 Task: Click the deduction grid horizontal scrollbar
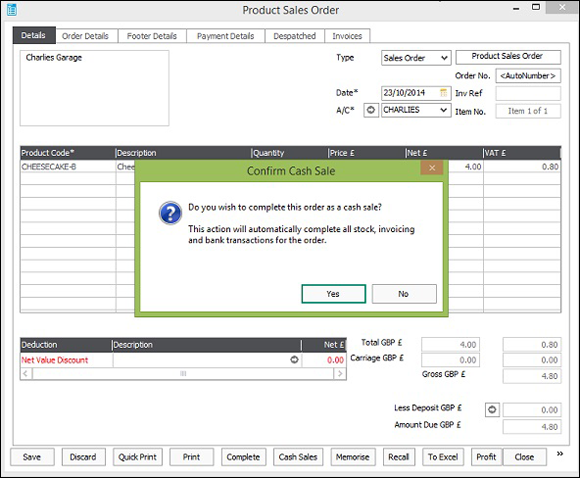coord(183,374)
